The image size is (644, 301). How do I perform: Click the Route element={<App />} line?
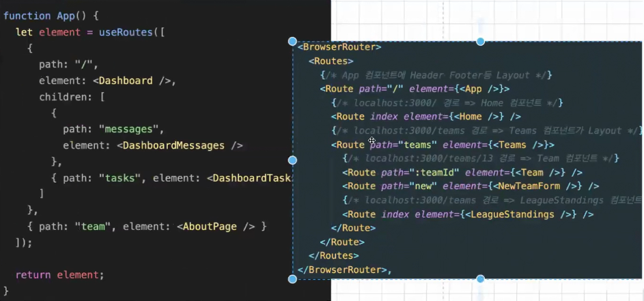point(415,89)
